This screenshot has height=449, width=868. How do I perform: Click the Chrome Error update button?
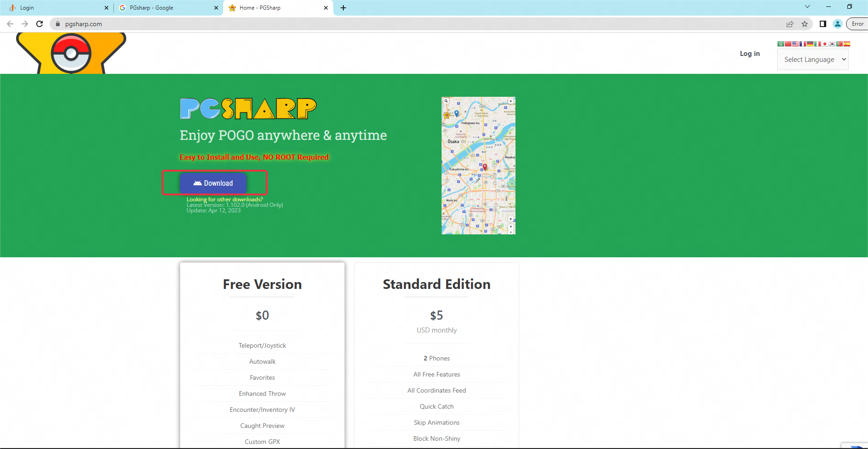(x=857, y=24)
